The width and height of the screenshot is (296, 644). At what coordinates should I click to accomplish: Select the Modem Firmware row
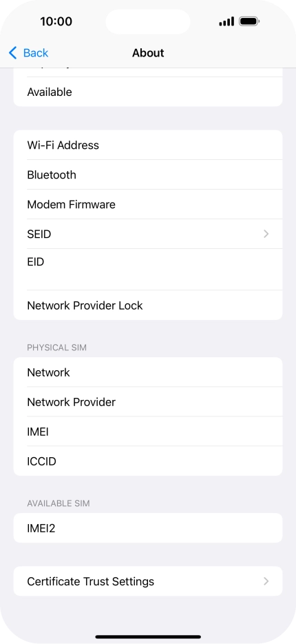148,204
